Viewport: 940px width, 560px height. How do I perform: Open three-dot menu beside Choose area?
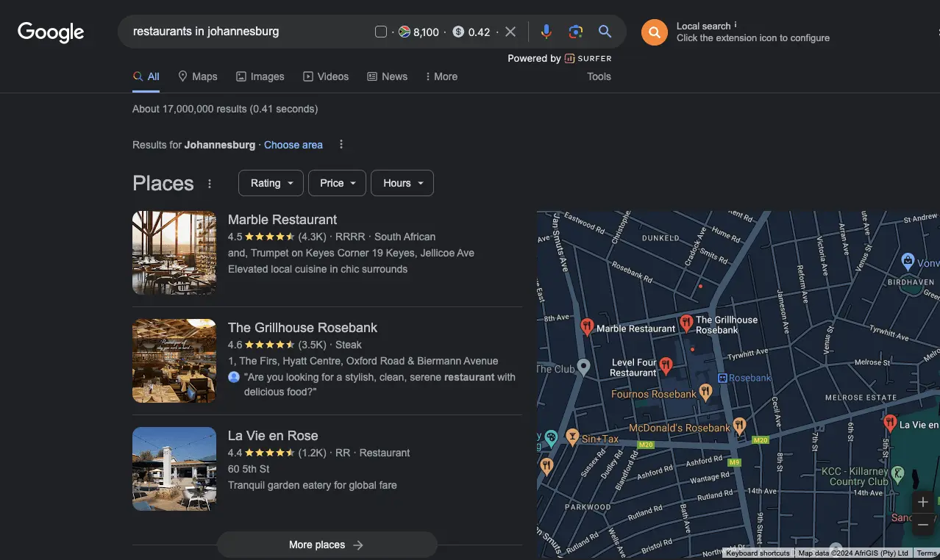(x=341, y=145)
